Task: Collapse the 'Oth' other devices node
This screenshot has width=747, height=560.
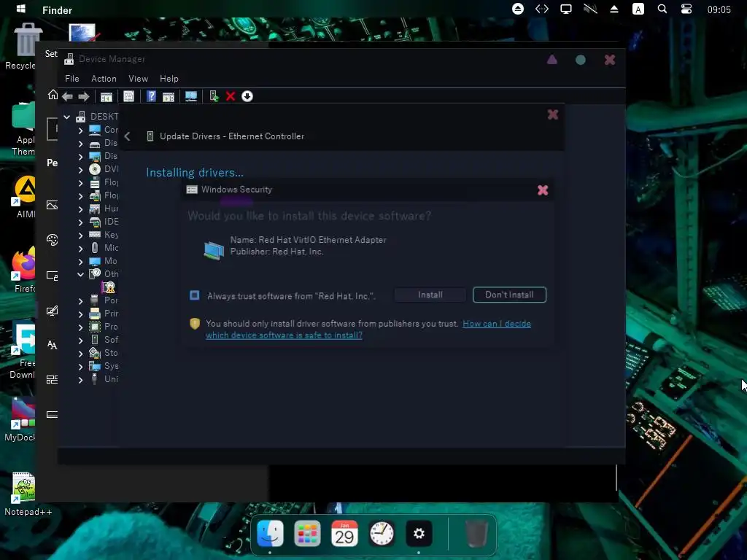Action: tap(80, 274)
